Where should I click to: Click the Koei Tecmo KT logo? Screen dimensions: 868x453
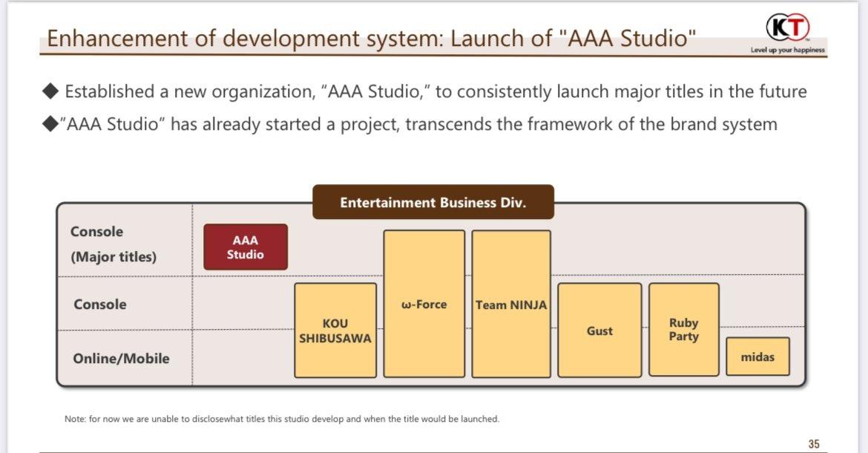pos(786,28)
